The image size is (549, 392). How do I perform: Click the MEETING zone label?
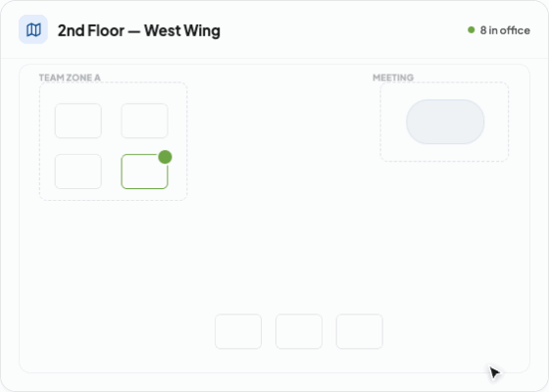tap(393, 77)
